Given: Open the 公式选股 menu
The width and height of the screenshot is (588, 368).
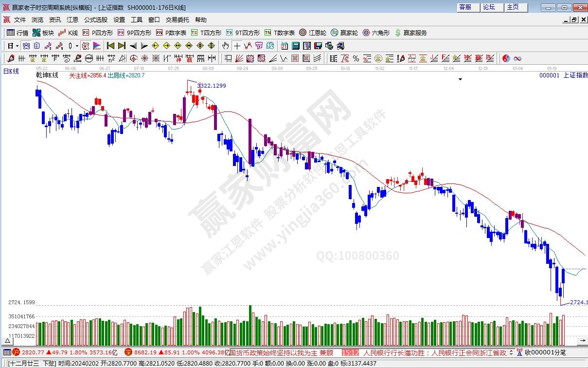Looking at the screenshot, I should 96,20.
